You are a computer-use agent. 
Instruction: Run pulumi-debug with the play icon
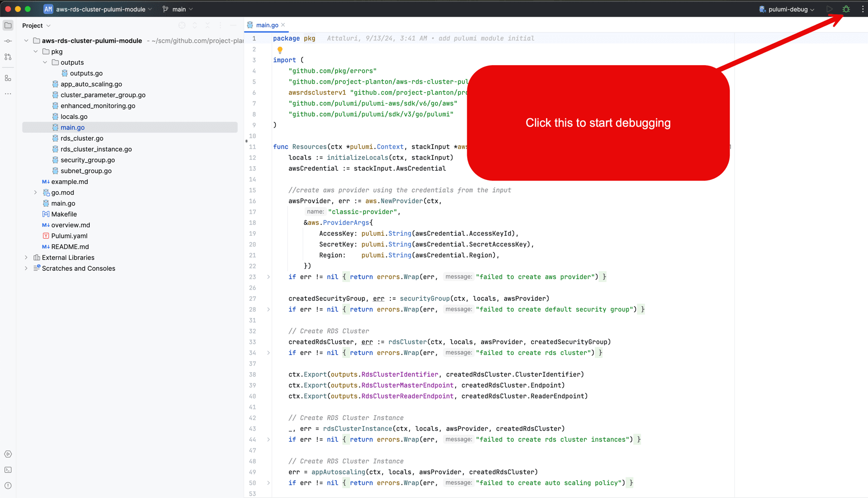pos(830,9)
